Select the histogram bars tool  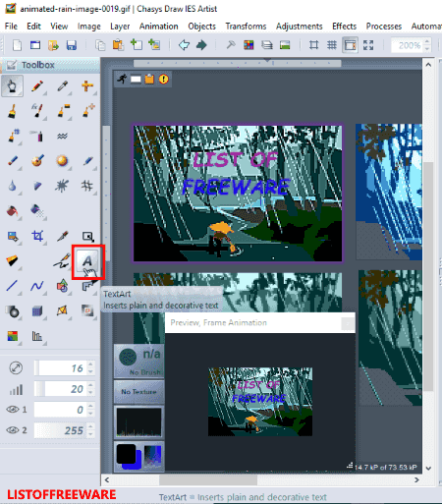37,336
